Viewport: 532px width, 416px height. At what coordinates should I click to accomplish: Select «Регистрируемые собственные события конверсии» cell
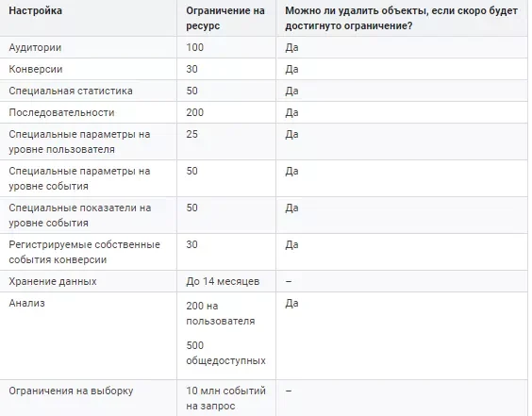[x=84, y=252]
